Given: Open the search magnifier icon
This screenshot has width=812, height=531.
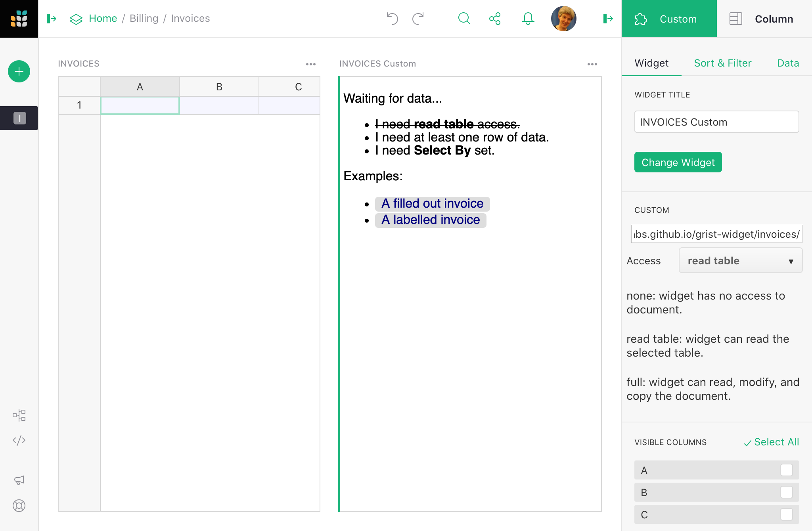Looking at the screenshot, I should pyautogui.click(x=464, y=19).
